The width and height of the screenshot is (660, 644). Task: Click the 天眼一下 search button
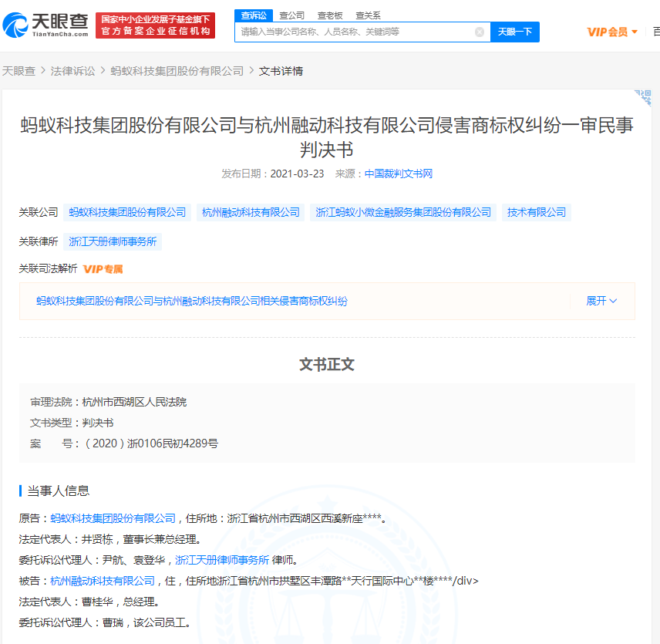tap(515, 32)
